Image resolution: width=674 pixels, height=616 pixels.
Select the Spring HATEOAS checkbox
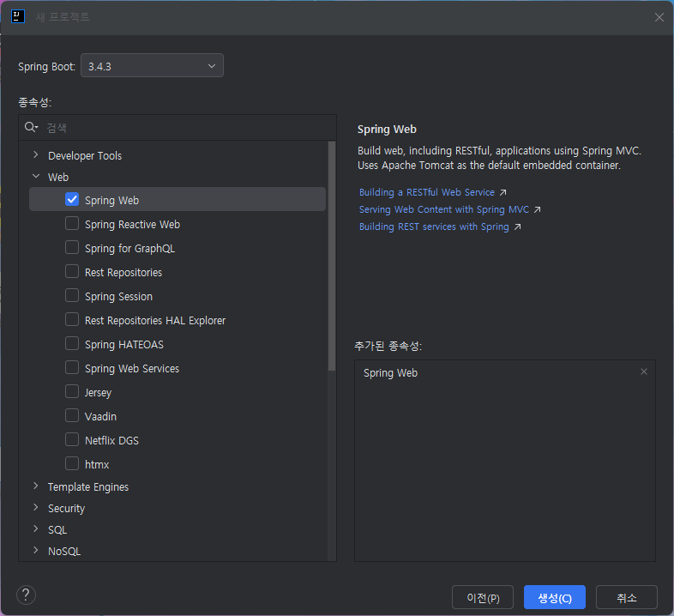(x=72, y=344)
